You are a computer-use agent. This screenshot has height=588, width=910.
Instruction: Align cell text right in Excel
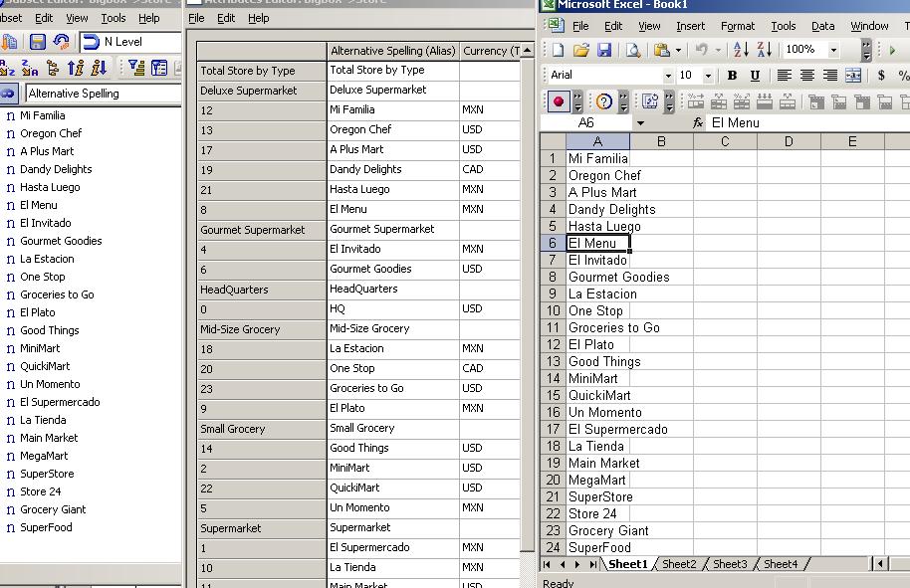click(x=830, y=76)
